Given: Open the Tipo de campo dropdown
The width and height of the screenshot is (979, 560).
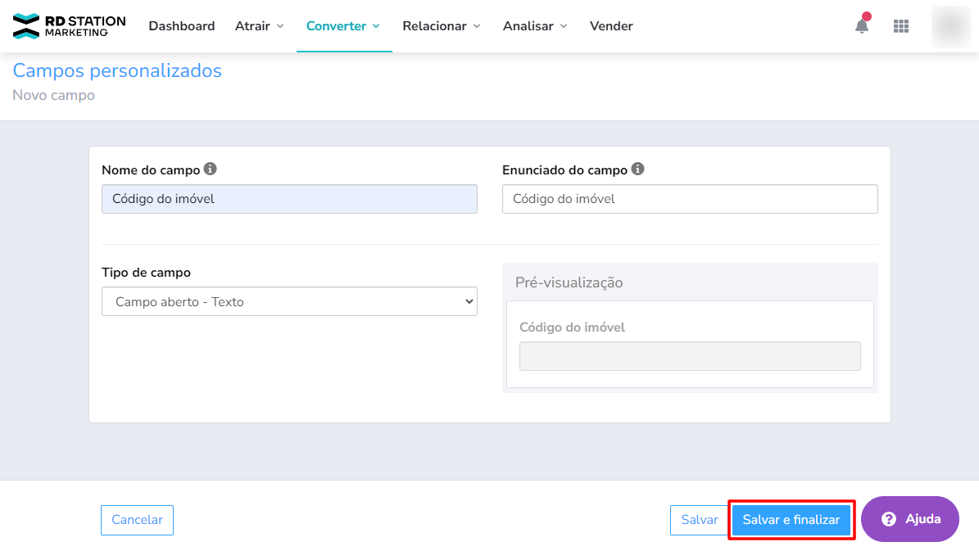Looking at the screenshot, I should coord(289,301).
